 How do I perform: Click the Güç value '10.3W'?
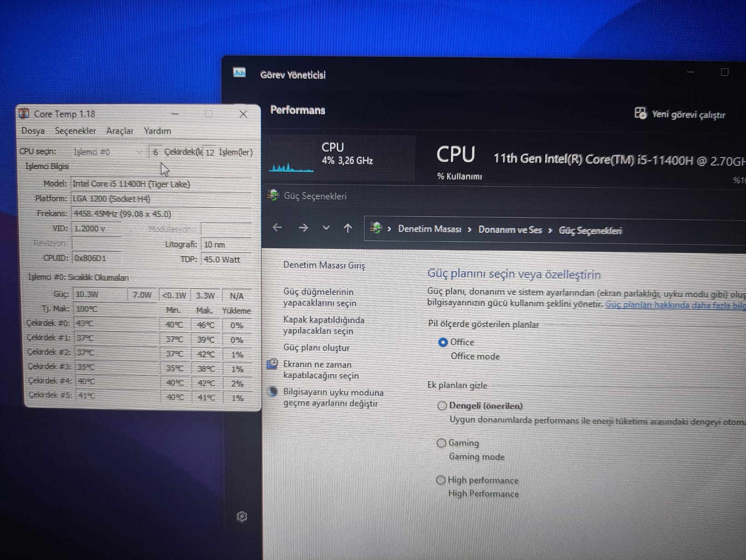coord(99,294)
